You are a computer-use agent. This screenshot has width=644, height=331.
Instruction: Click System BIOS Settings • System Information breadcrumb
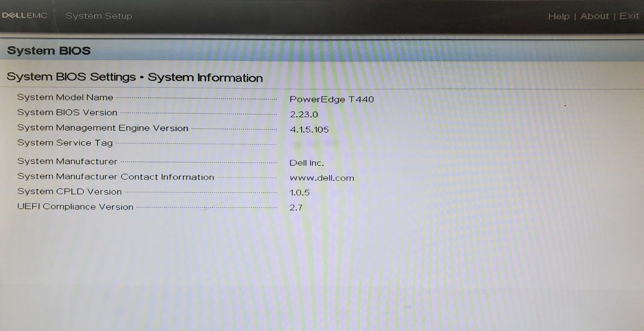pyautogui.click(x=135, y=77)
